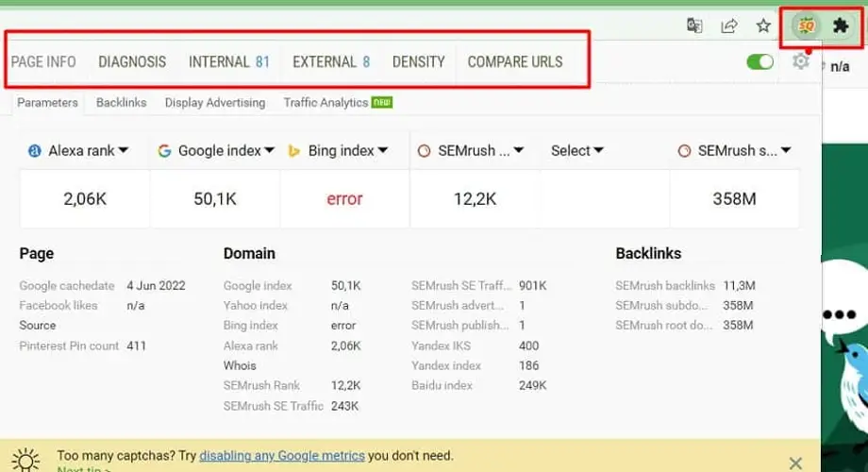Click the Yandex index value 186
Image resolution: width=868 pixels, height=472 pixels.
pos(528,365)
